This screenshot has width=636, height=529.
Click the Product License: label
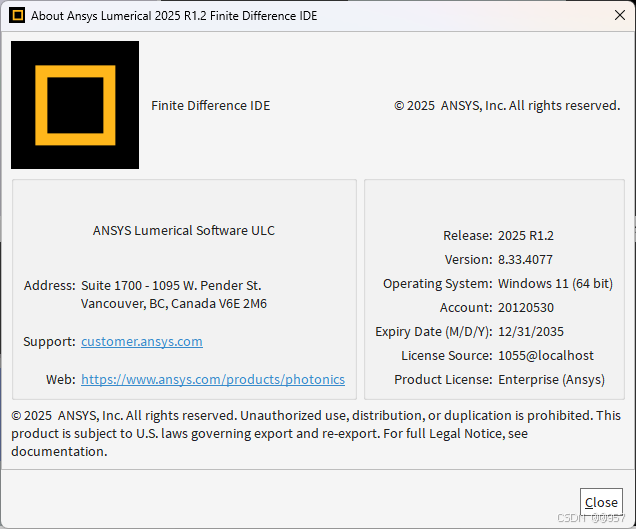[443, 379]
